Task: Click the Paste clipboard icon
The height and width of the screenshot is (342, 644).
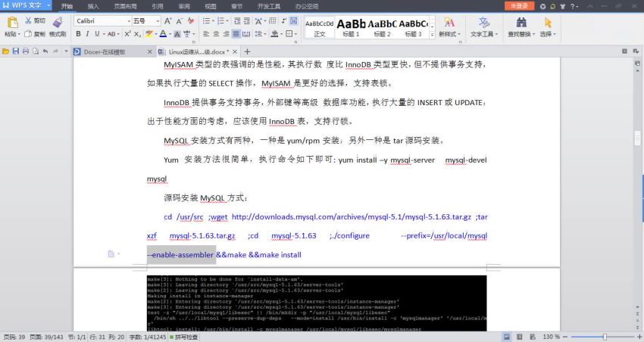Action: coord(12,23)
